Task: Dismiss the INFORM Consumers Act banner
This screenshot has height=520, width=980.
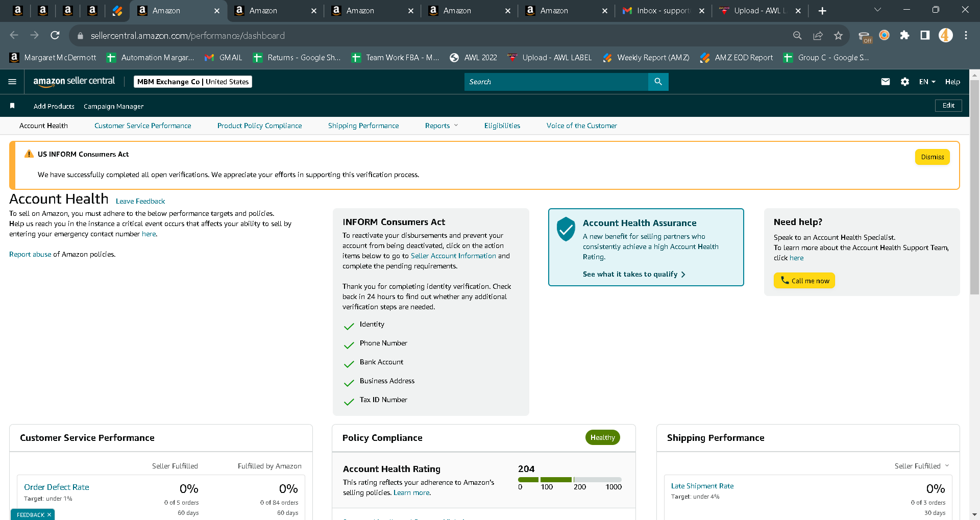Action: (x=932, y=157)
